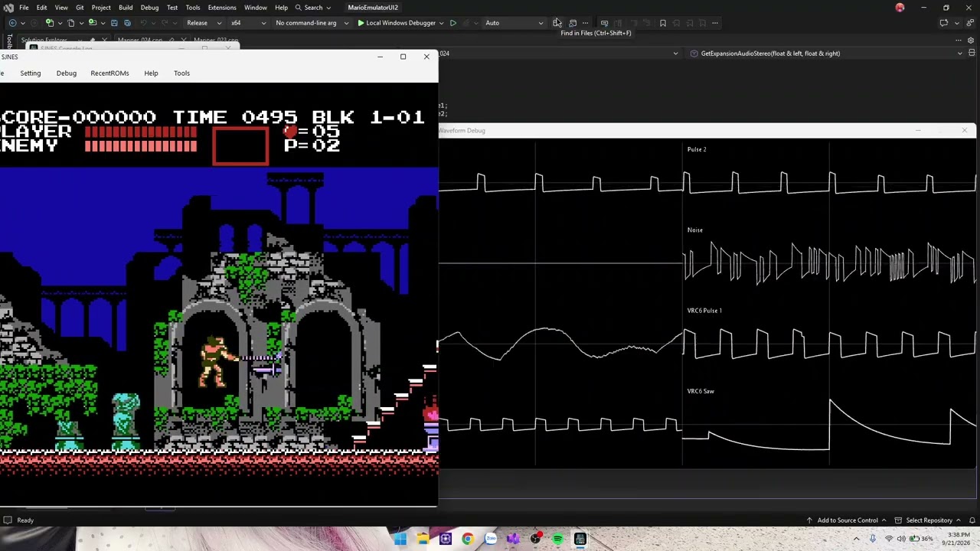Click the Waveform Debug window title
The height and width of the screenshot is (551, 980).
click(x=462, y=131)
